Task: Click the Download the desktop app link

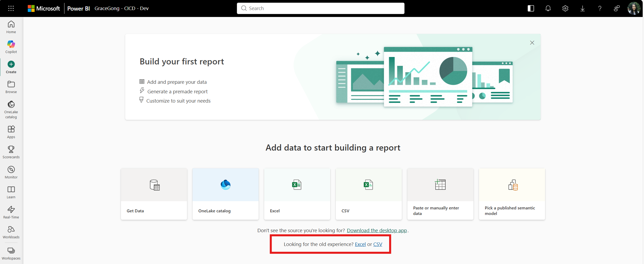Action: tap(377, 230)
